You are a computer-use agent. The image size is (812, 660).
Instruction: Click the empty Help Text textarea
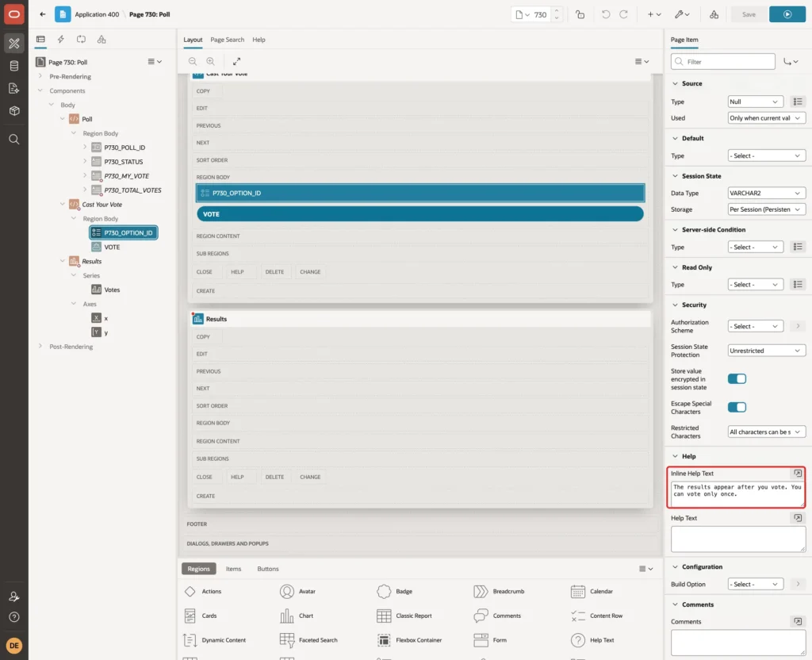[737, 539]
